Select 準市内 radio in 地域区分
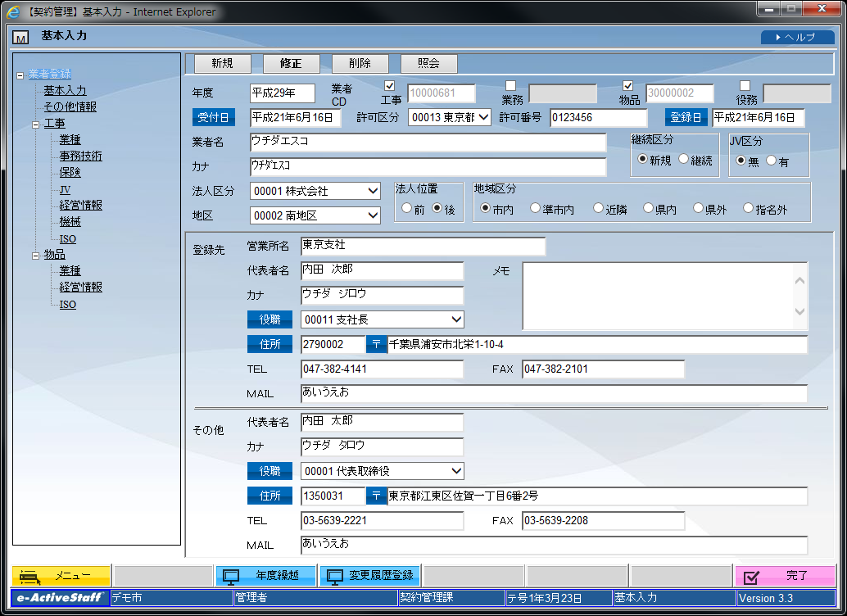 coord(535,208)
